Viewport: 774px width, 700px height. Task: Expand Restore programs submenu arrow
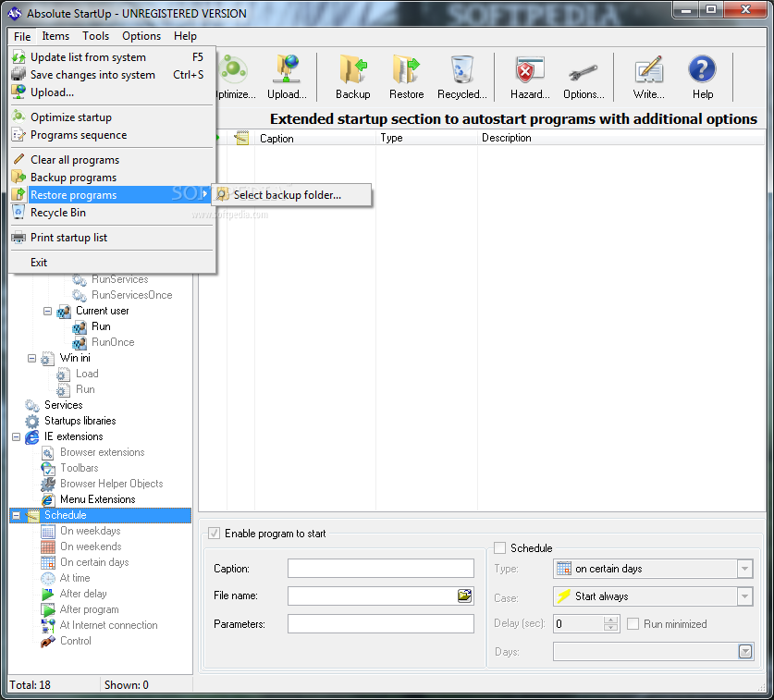(205, 194)
